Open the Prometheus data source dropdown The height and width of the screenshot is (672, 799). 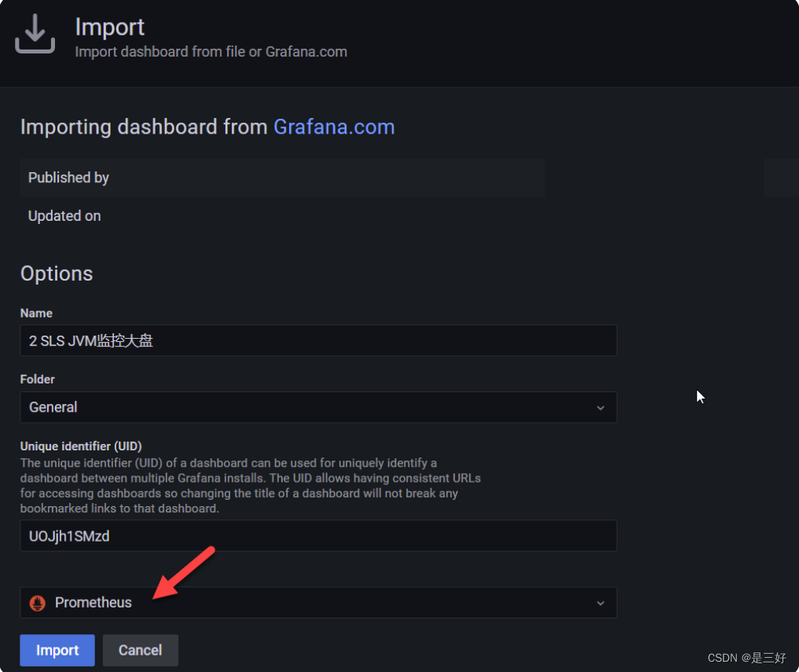point(318,602)
